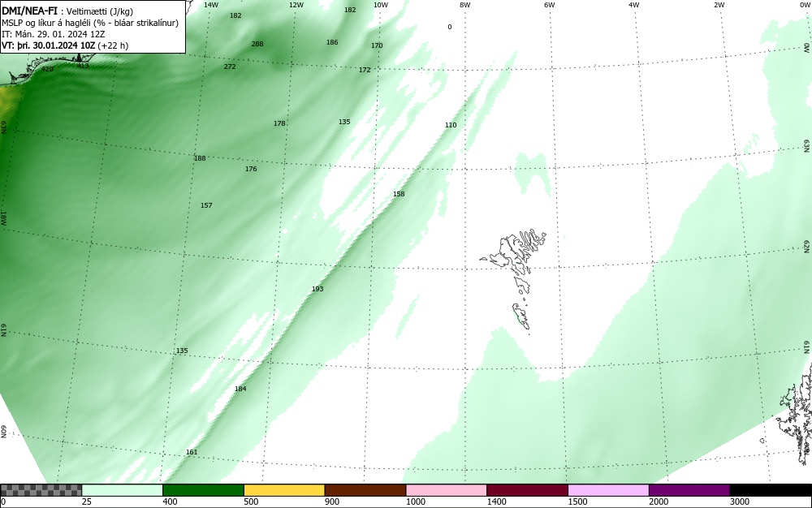Click the dark green 400–500 legend swatch

tap(203, 490)
